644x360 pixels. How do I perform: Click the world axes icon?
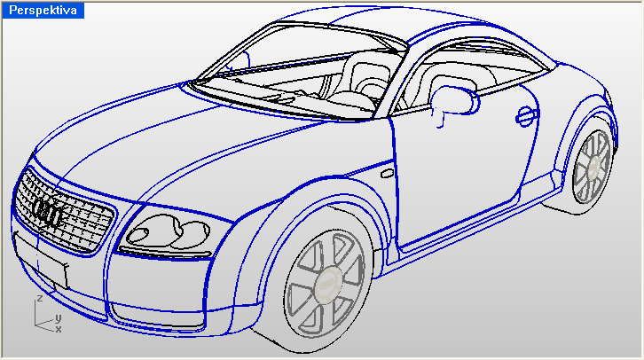pos(48,314)
